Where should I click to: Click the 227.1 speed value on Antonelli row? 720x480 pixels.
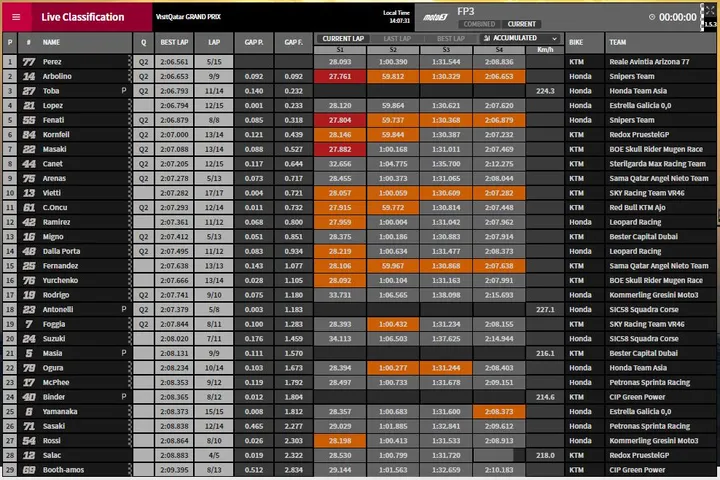coord(545,310)
